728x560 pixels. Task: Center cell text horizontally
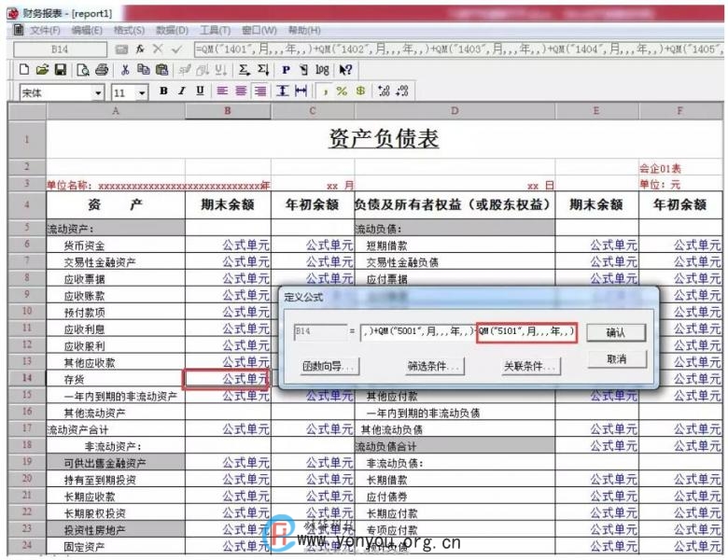coord(241,91)
